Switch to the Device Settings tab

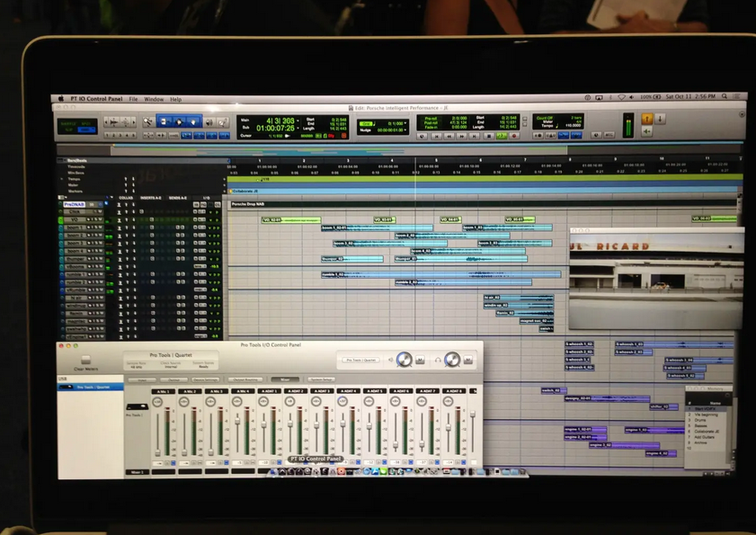click(x=206, y=379)
